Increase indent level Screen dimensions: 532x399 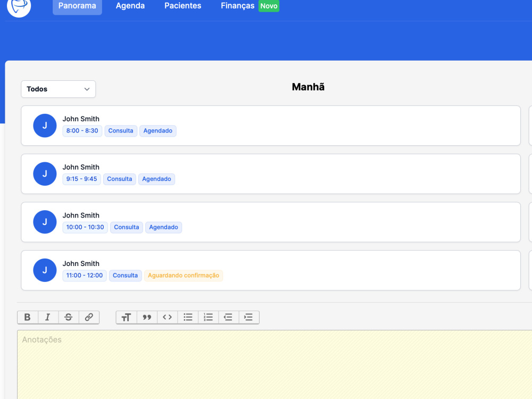point(248,317)
